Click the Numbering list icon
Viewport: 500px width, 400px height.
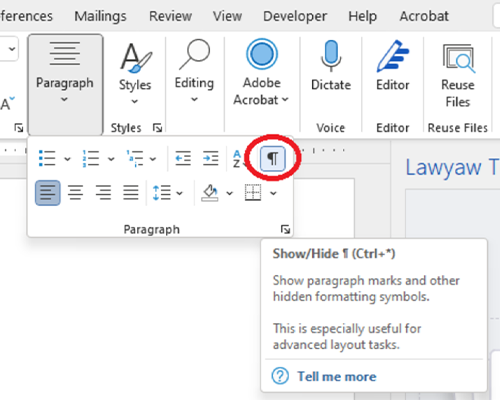(91, 158)
